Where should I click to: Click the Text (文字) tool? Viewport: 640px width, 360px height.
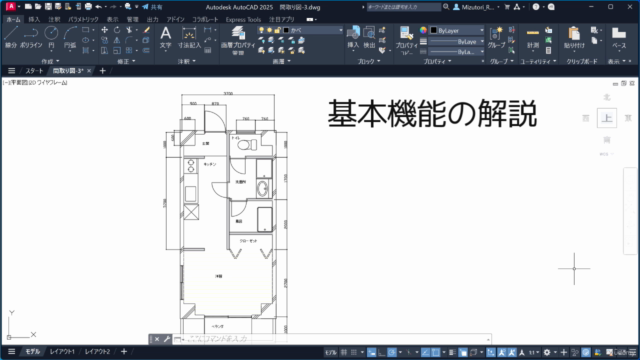point(165,38)
